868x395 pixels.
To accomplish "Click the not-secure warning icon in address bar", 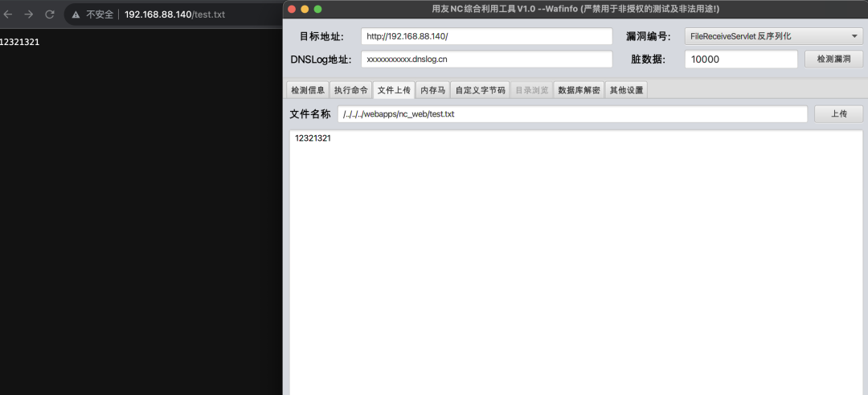I will (76, 14).
